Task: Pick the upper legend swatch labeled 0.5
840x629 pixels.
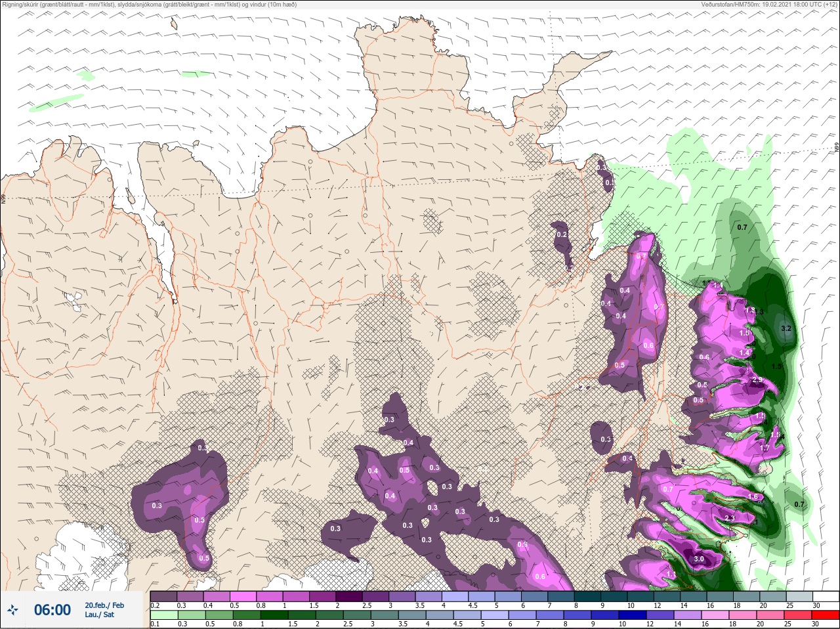Action: click(x=243, y=596)
